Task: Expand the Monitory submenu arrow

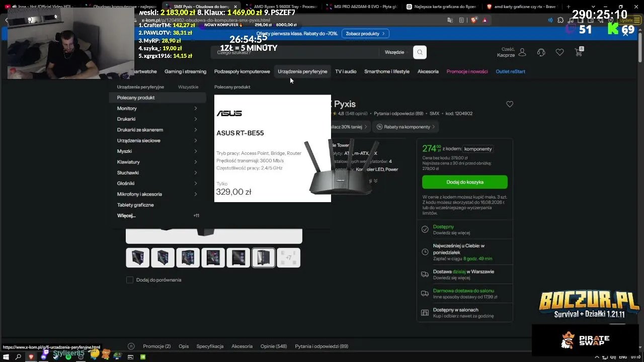Action: [x=196, y=109]
